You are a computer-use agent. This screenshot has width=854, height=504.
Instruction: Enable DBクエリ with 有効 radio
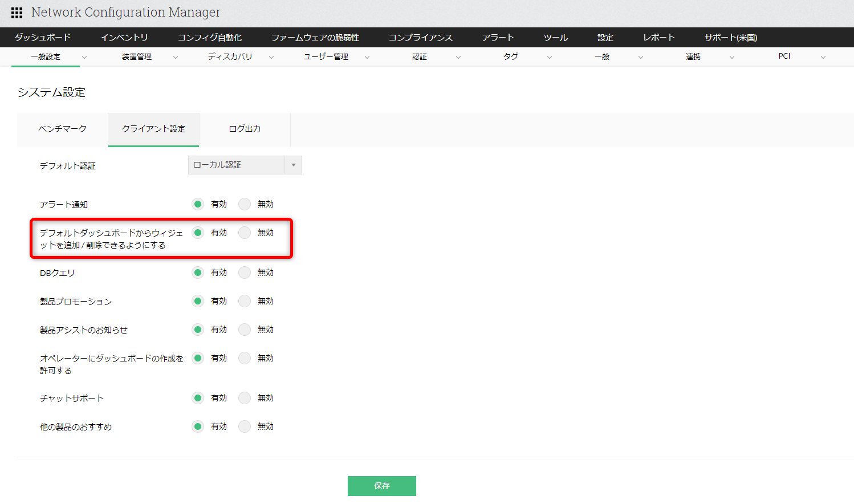[x=198, y=273]
